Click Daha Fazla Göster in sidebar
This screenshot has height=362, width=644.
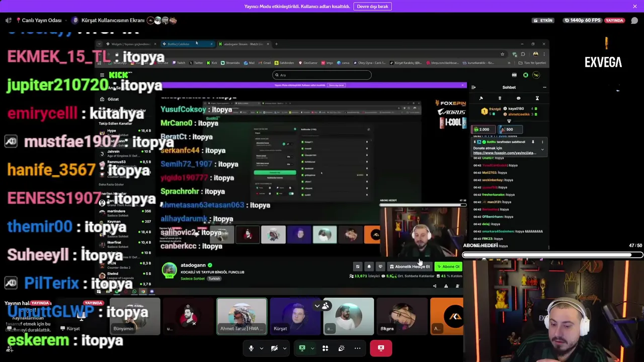tap(111, 185)
